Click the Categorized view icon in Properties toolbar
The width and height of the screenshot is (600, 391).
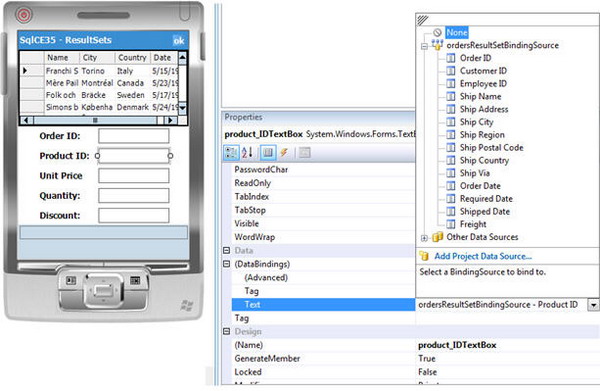coord(231,153)
